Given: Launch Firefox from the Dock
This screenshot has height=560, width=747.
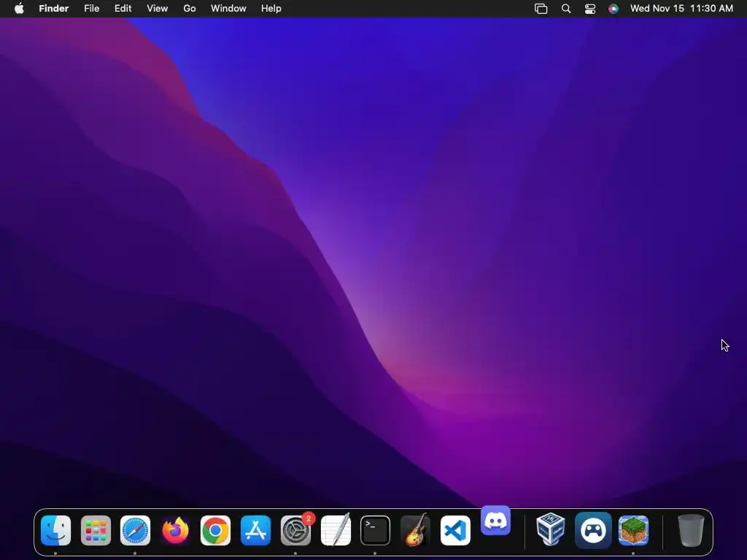Looking at the screenshot, I should point(175,530).
